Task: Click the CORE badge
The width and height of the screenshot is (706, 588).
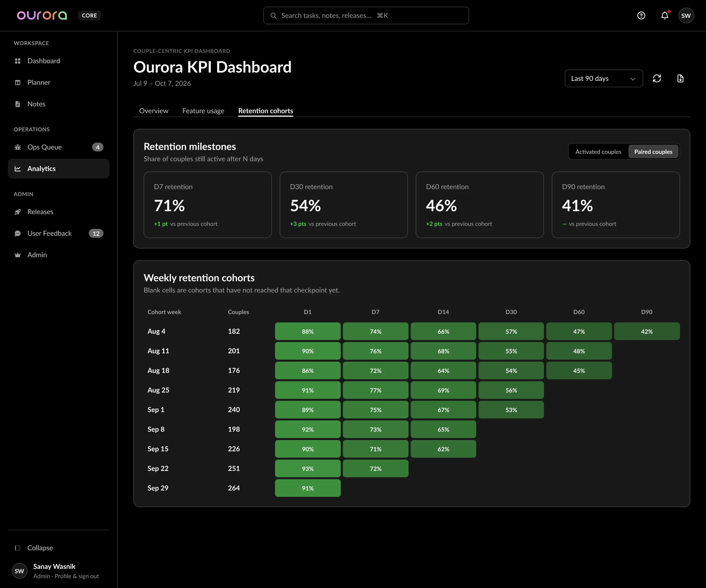Action: click(x=89, y=16)
